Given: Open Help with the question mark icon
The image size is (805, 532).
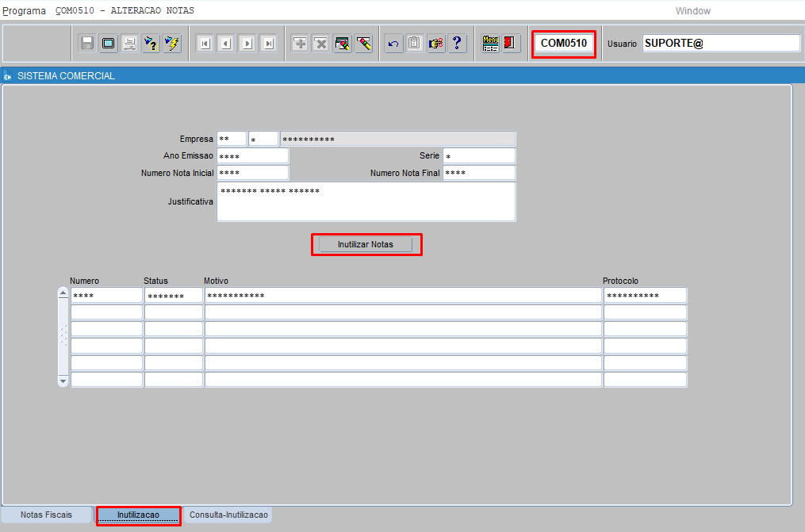Looking at the screenshot, I should (457, 44).
